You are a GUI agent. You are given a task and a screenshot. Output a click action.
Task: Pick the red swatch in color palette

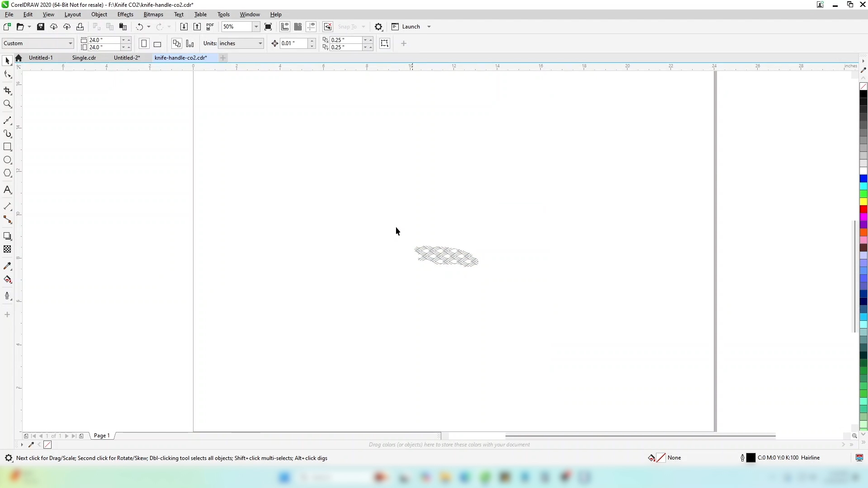pyautogui.click(x=863, y=209)
